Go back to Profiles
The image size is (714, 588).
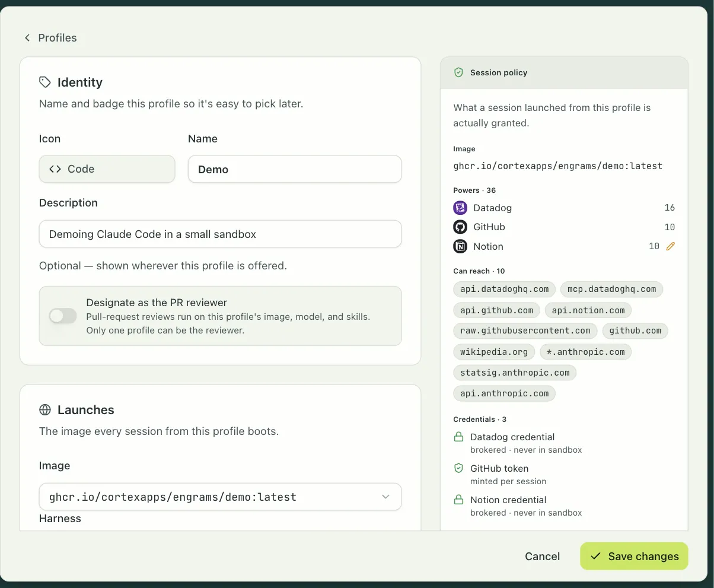(50, 37)
